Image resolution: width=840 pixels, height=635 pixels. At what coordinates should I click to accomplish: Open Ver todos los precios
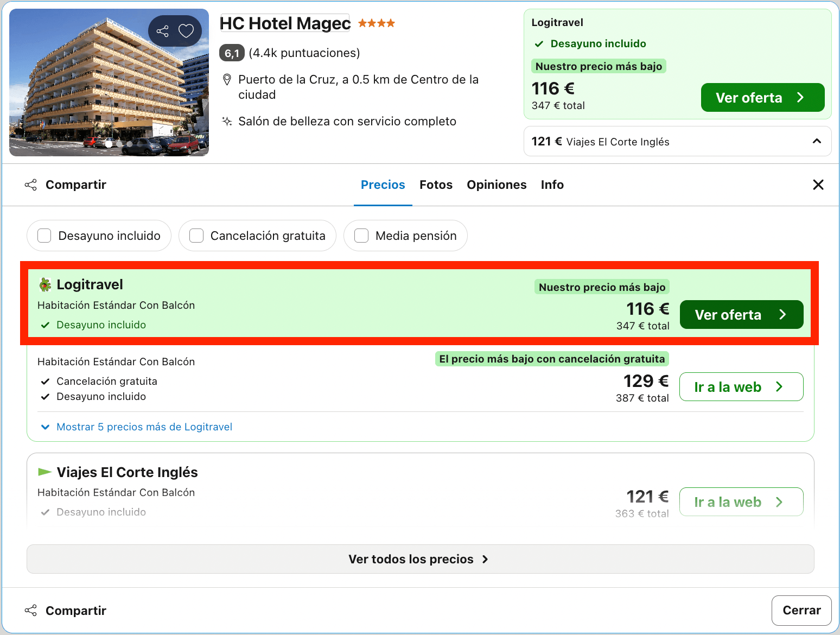pos(420,559)
